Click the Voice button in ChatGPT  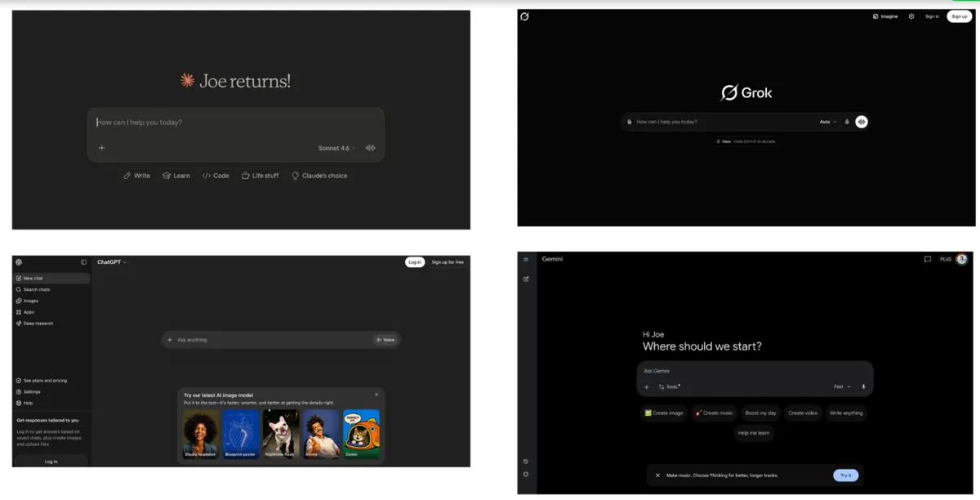385,340
